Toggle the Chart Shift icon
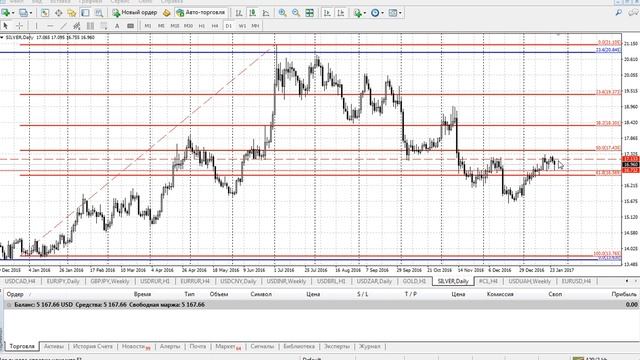The width and height of the screenshot is (640, 360). point(341,13)
